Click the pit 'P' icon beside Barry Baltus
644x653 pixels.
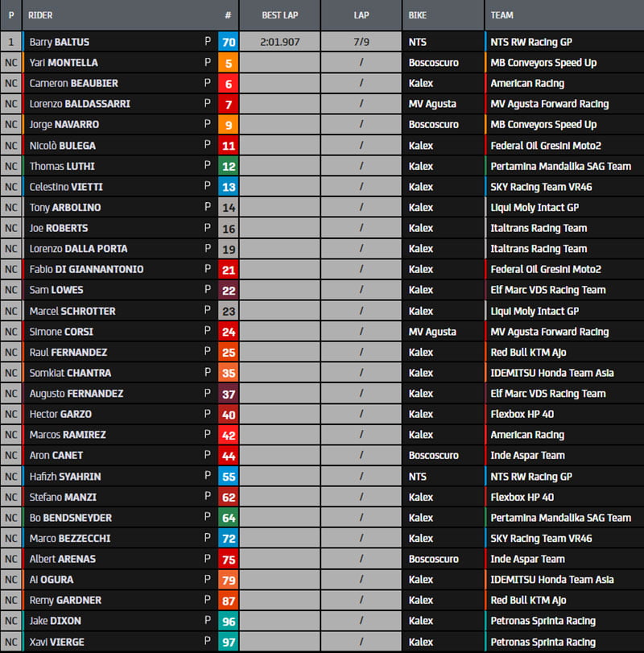coord(207,42)
